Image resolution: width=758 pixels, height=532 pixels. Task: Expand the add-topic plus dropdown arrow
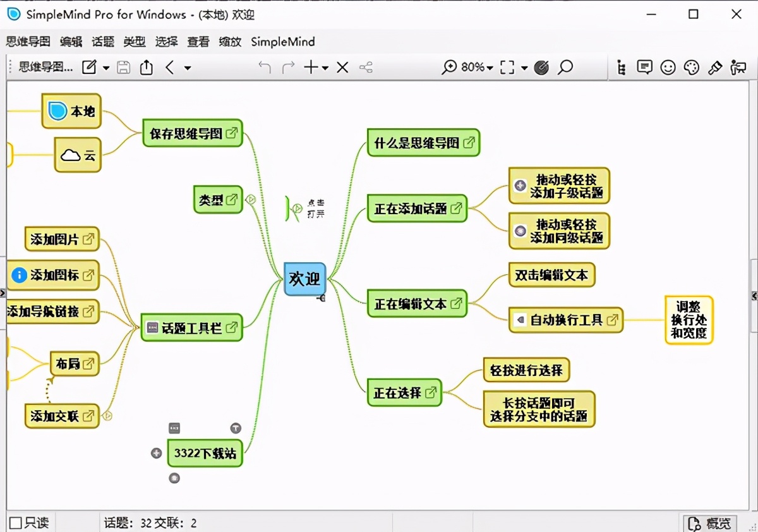(324, 67)
